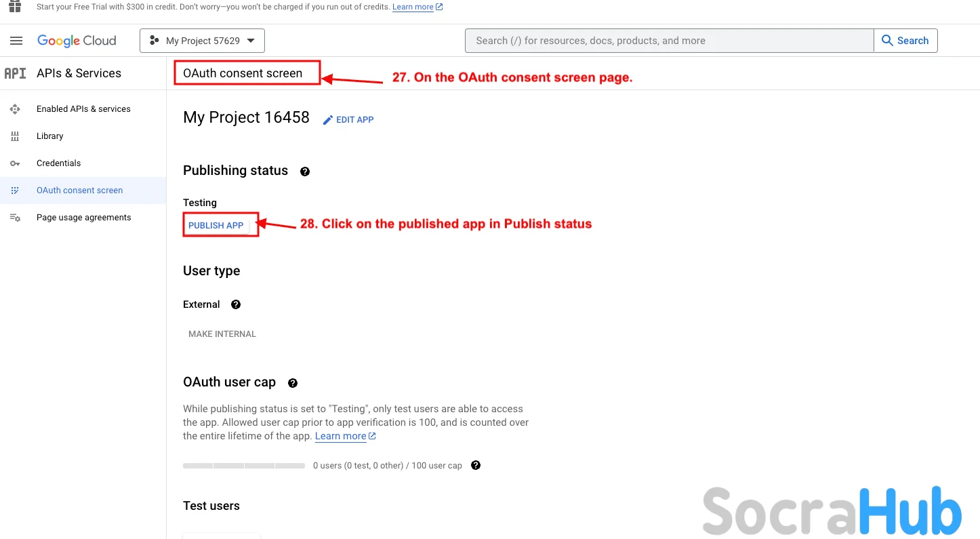Click the APIs & Services API icon

pos(15,73)
